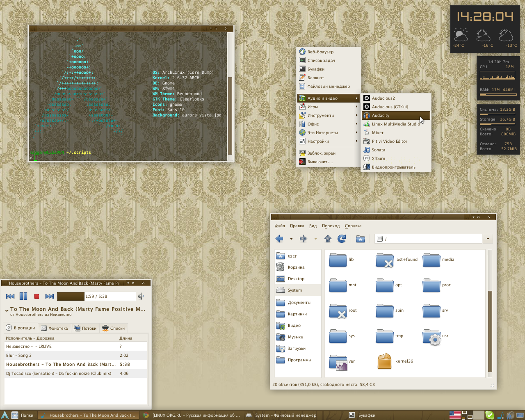
Task: Edit the location path field
Action: point(429,239)
